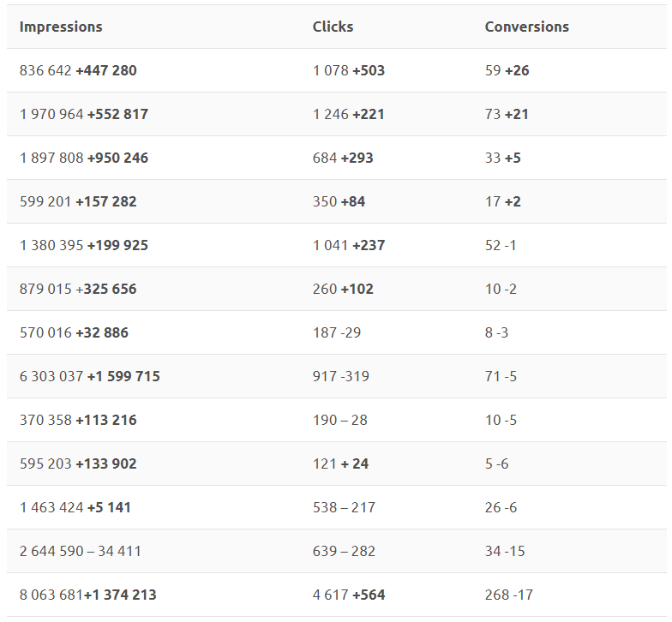Click the conversions value 59 +26
The image size is (672, 622).
[x=507, y=70]
